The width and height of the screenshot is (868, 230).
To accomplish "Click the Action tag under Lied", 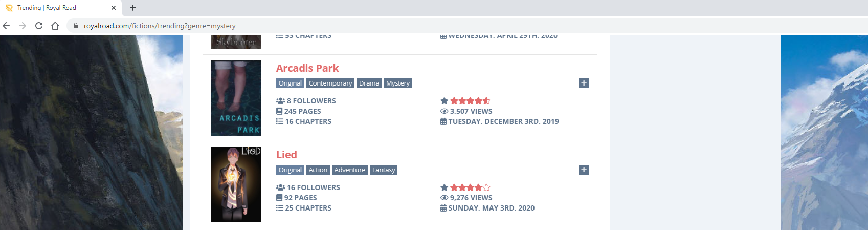I will point(318,170).
